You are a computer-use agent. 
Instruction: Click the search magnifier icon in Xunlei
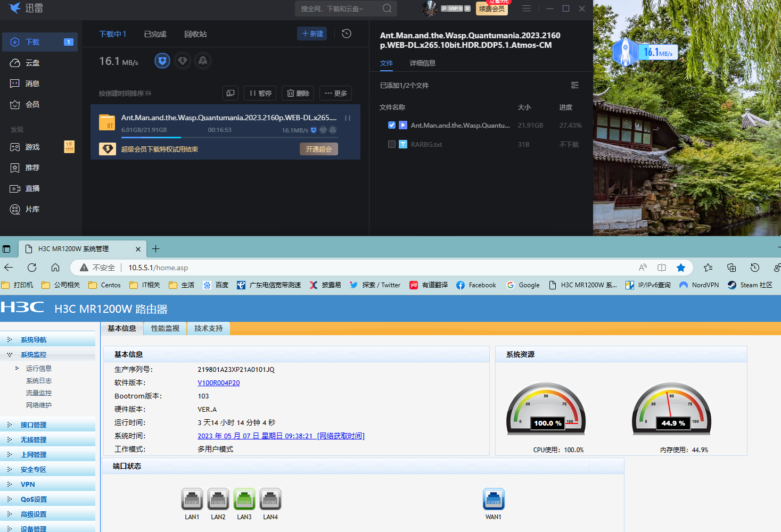[x=387, y=9]
